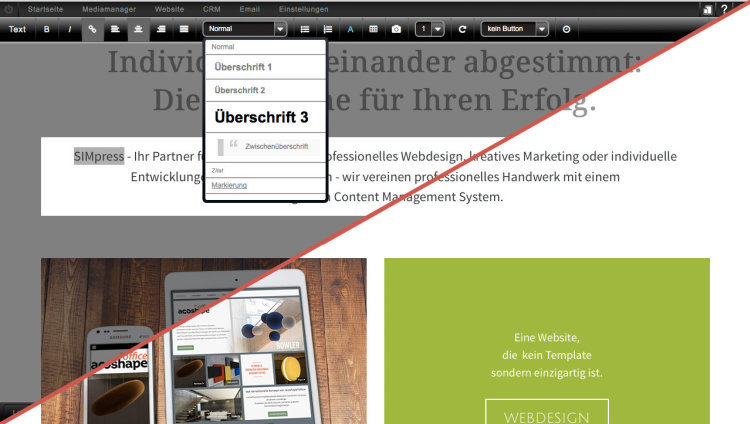Toggle italic text formatting

click(x=70, y=29)
